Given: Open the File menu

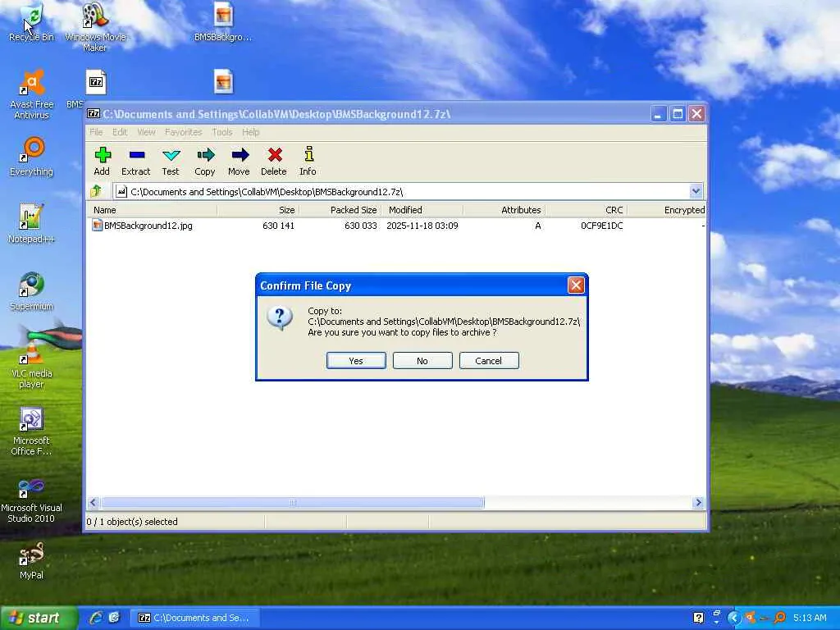Looking at the screenshot, I should pos(97,132).
